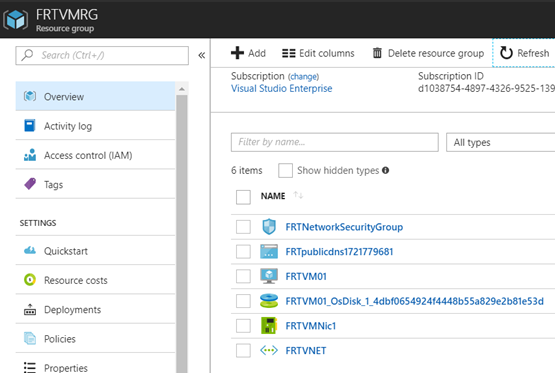Screen dimensions: 555x373
Task: Click the FRTVM01 virtual machine monitor icon
Action: coord(269,276)
